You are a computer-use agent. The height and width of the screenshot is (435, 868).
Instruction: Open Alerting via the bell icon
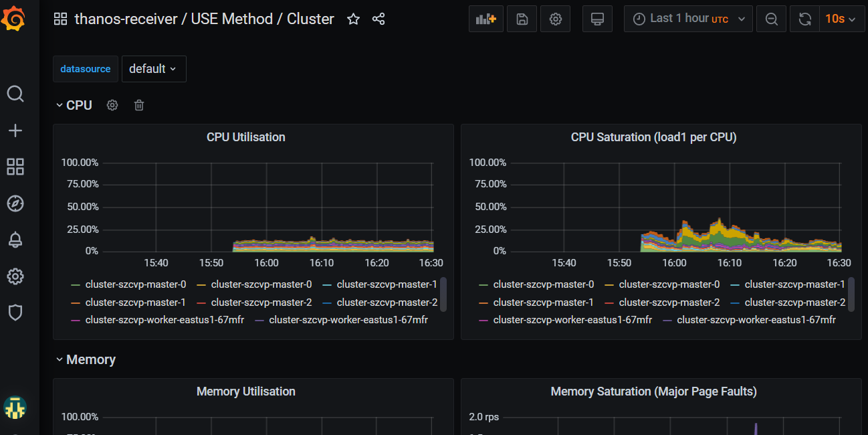click(15, 240)
